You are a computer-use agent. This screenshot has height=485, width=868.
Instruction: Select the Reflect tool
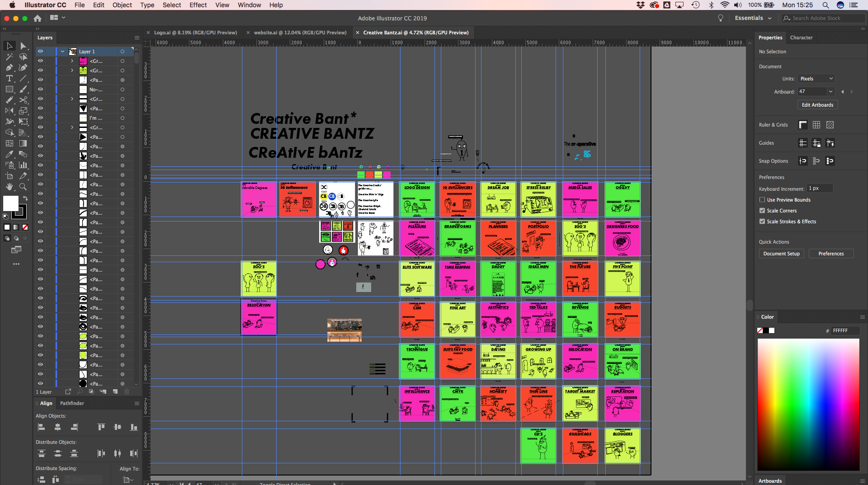(x=9, y=111)
